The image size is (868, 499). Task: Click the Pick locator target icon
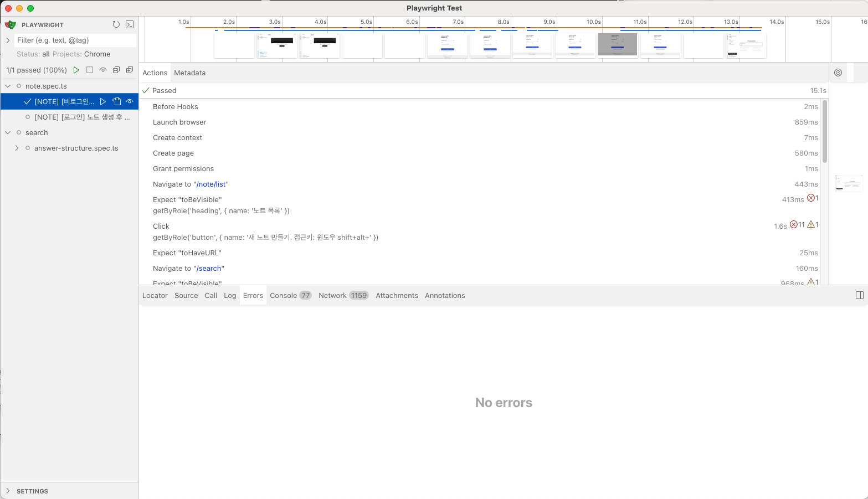(x=838, y=73)
